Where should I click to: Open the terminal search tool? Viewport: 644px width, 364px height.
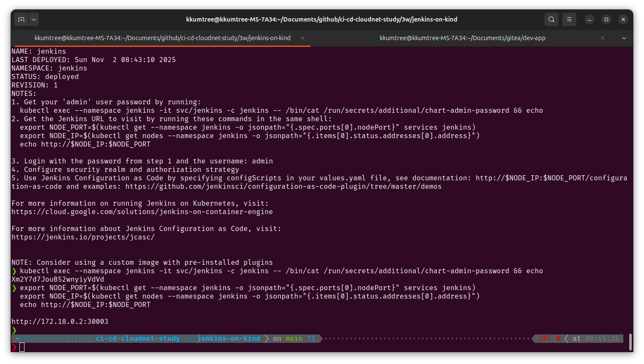(x=551, y=19)
